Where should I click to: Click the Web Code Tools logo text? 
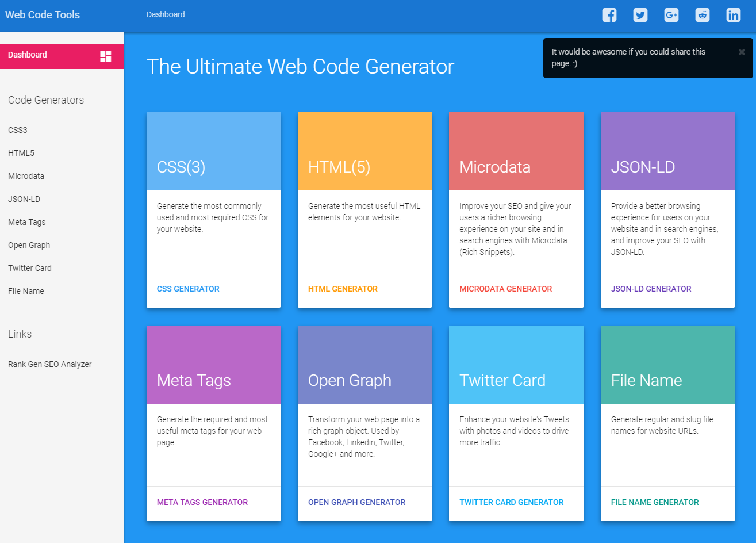pyautogui.click(x=42, y=14)
